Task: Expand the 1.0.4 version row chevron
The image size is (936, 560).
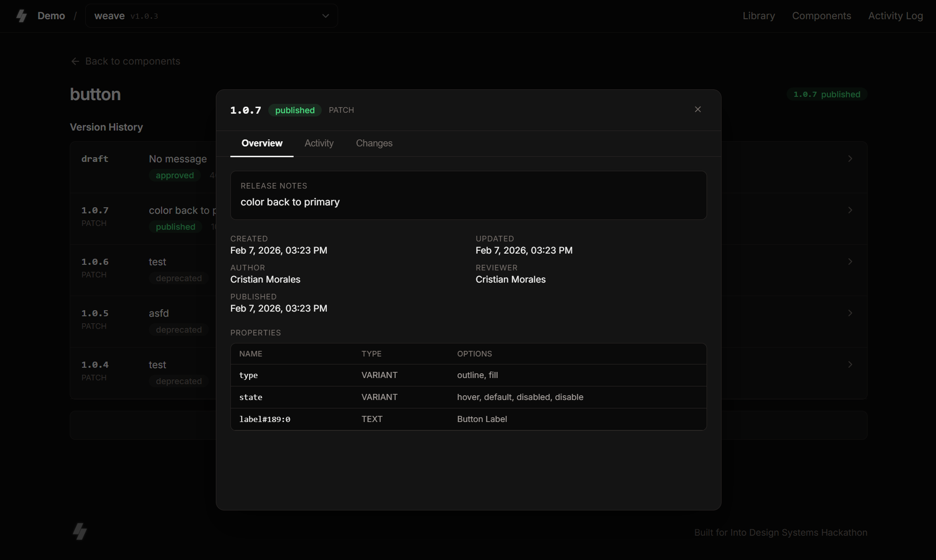Action: tap(850, 364)
